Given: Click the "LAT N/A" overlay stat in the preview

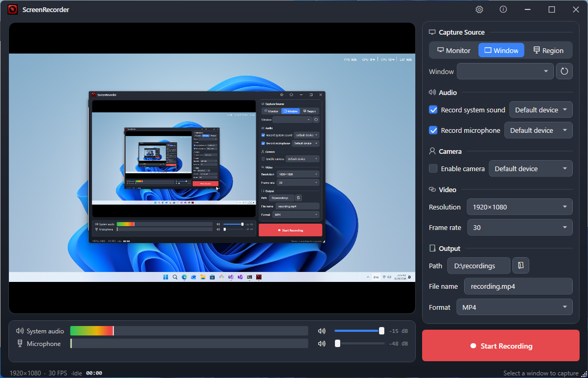Looking at the screenshot, I should (x=406, y=60).
